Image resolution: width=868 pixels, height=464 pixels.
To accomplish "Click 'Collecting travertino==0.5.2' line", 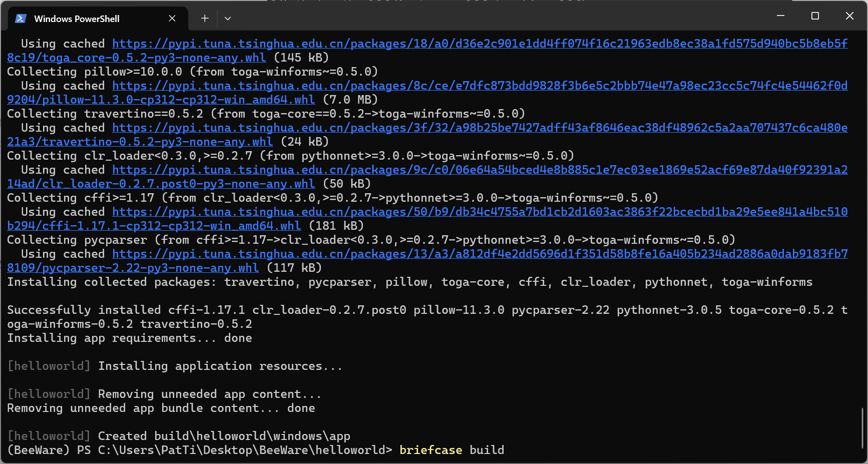I will coord(266,114).
